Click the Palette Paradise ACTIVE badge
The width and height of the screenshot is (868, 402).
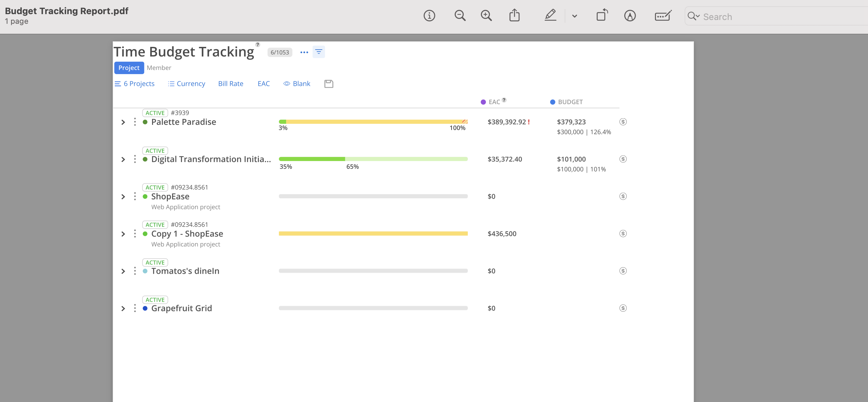point(155,113)
